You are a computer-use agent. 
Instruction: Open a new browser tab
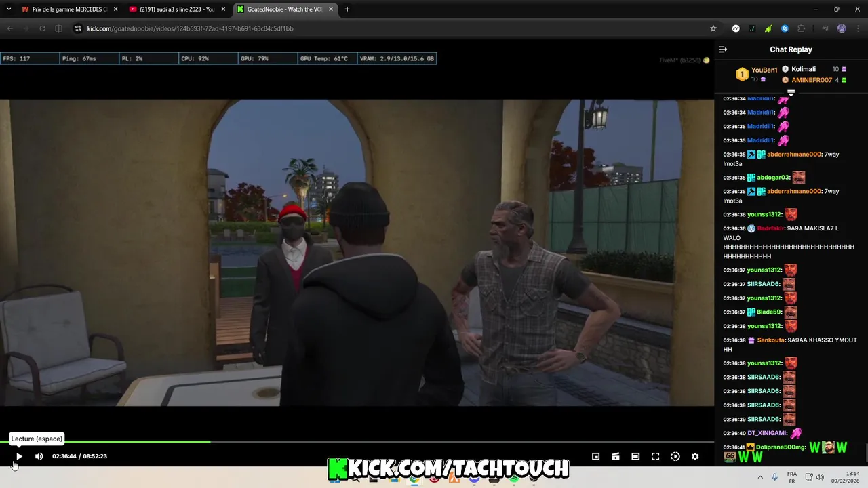[x=347, y=9]
